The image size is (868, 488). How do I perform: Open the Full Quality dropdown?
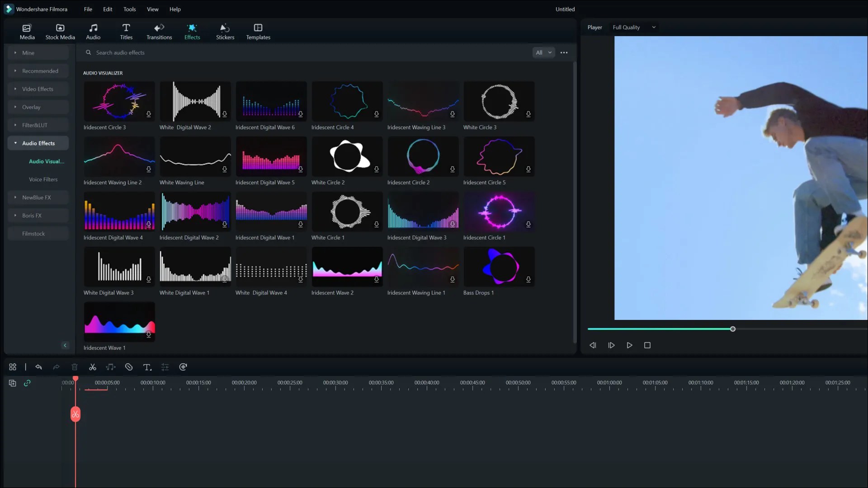[x=634, y=27]
